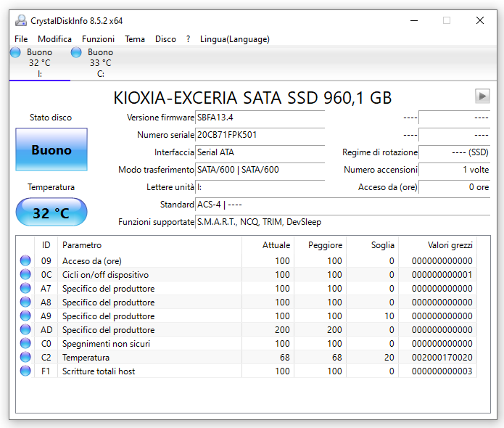Select the I: drive tab at 32 °C

point(40,63)
